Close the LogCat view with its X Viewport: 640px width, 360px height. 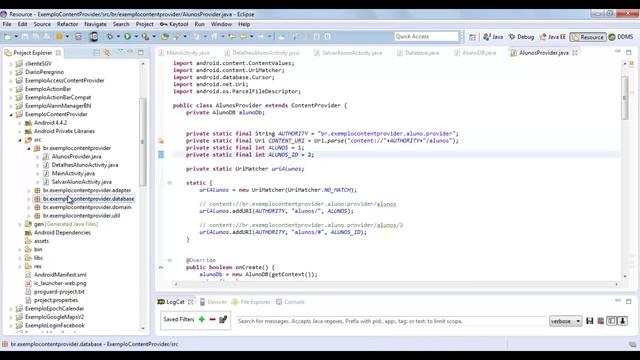[191, 302]
